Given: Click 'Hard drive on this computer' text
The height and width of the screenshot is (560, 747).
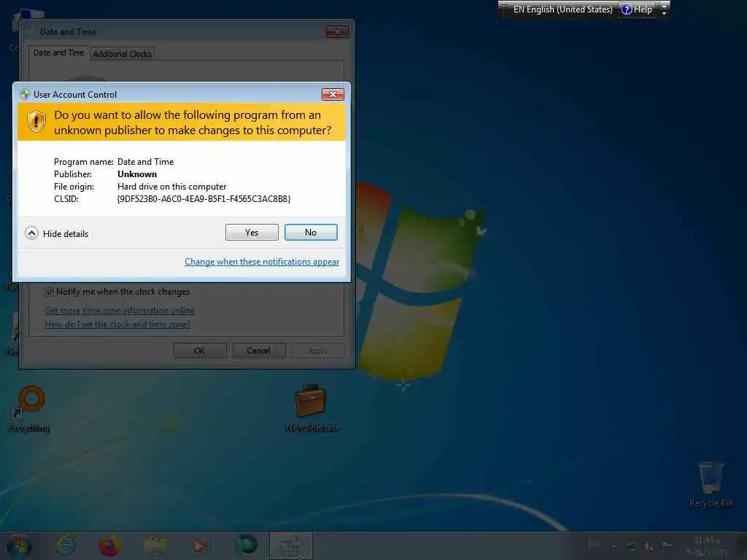Looking at the screenshot, I should coord(172,186).
